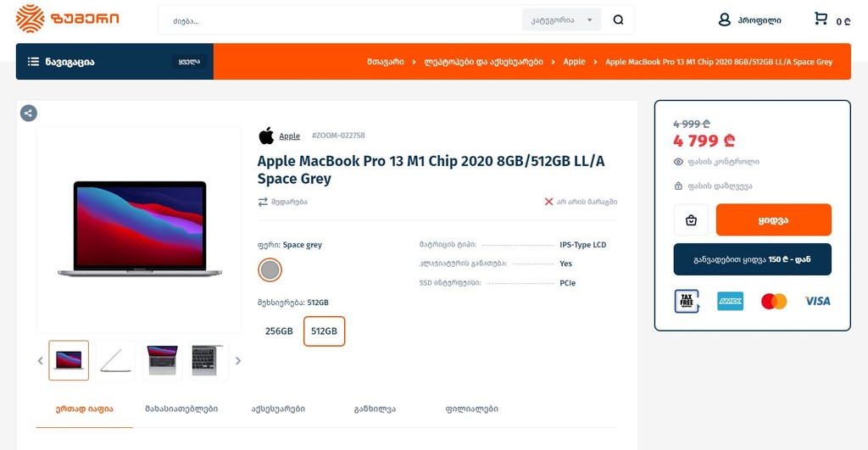The image size is (868, 450).
Task: Click the profile user icon
Action: (724, 19)
